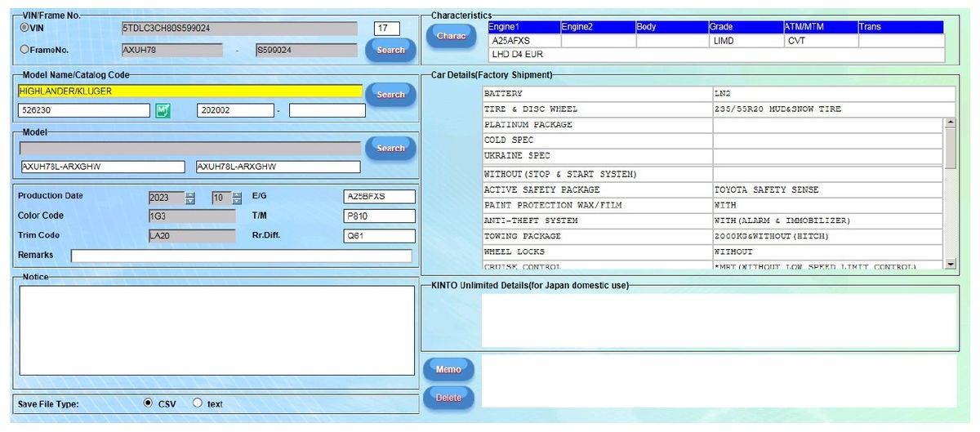
Task: Click the Remarks input field
Action: [x=242, y=256]
